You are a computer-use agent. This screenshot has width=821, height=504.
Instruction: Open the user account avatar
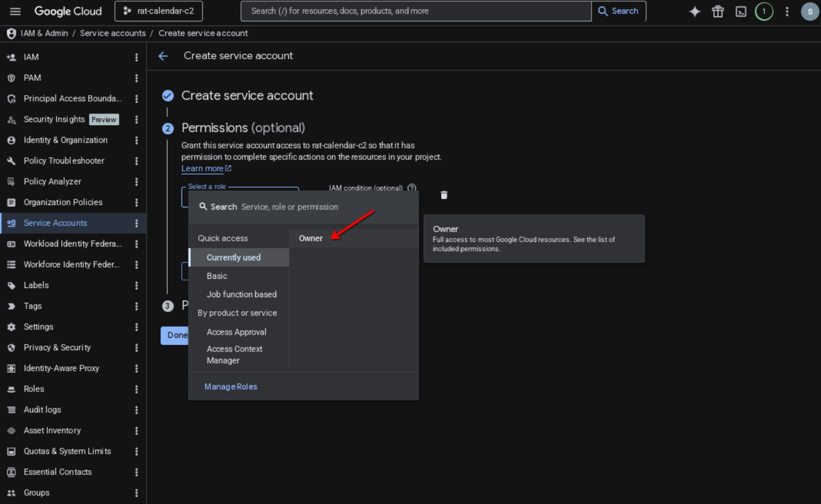point(810,11)
